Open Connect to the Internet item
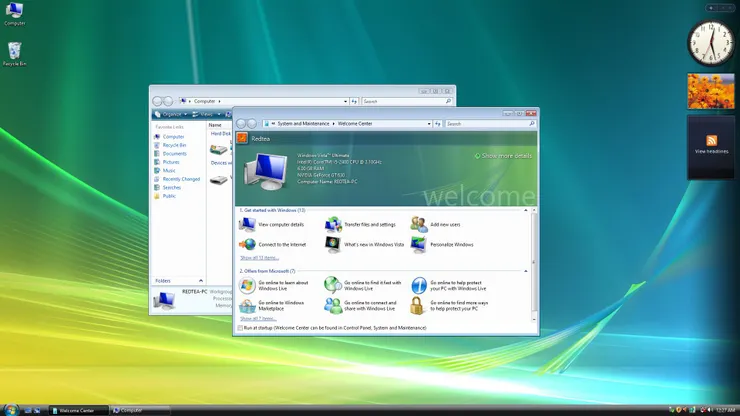 click(x=273, y=245)
